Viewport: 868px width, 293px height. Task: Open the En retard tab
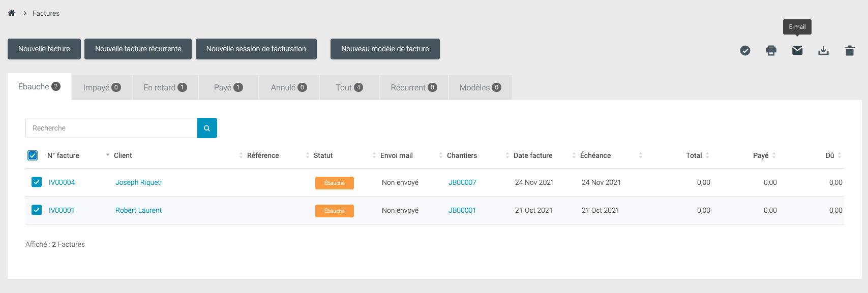[x=165, y=87]
